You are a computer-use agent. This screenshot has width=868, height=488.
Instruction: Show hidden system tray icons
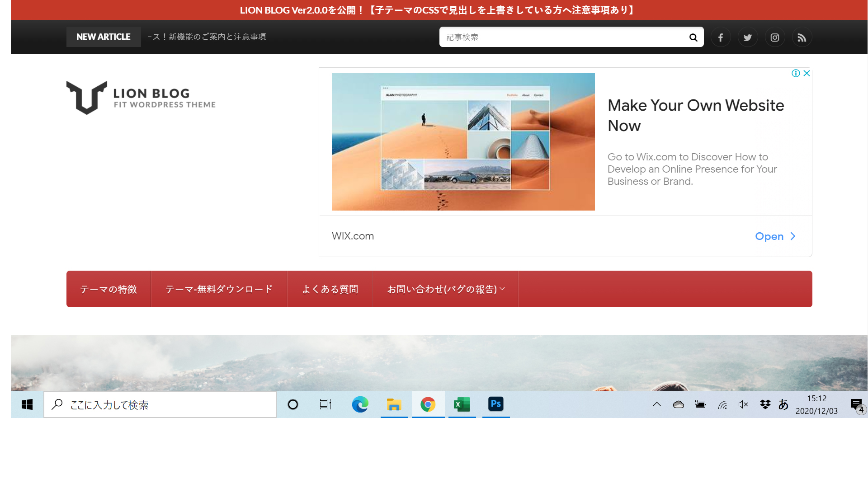click(657, 404)
